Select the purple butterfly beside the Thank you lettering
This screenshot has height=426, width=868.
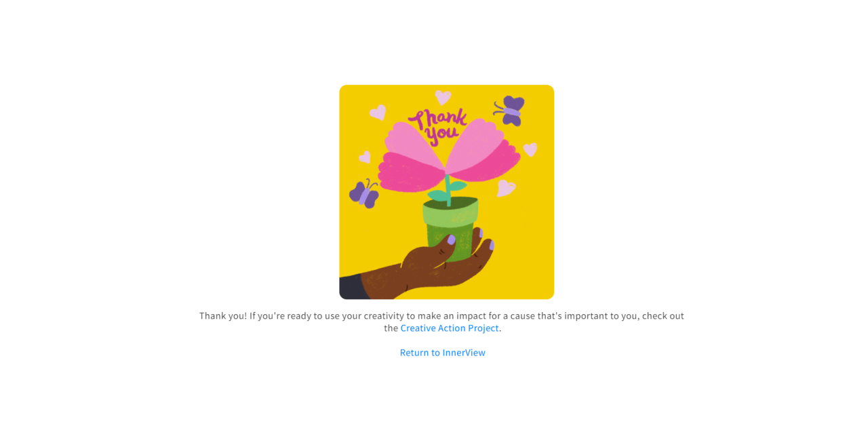(509, 111)
